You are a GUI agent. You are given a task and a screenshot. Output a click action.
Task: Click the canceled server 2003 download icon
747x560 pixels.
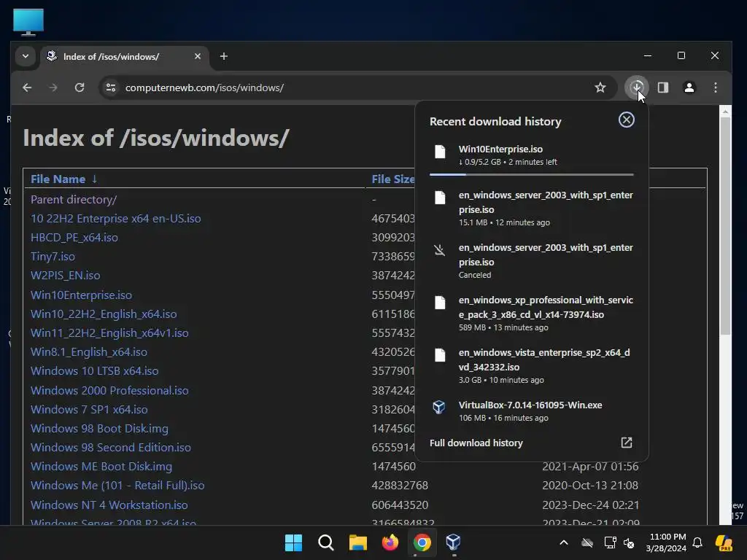pos(440,250)
